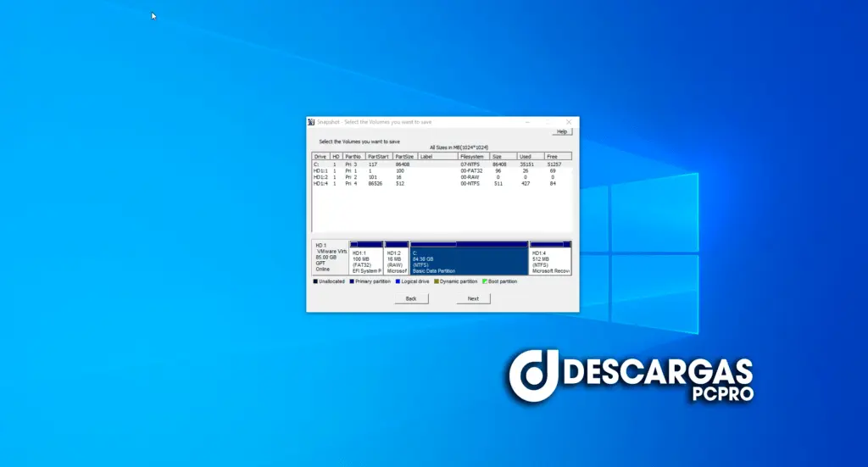Viewport: 868px width, 467px height.
Task: Click the Boot partition legend swatch
Action: tap(484, 281)
